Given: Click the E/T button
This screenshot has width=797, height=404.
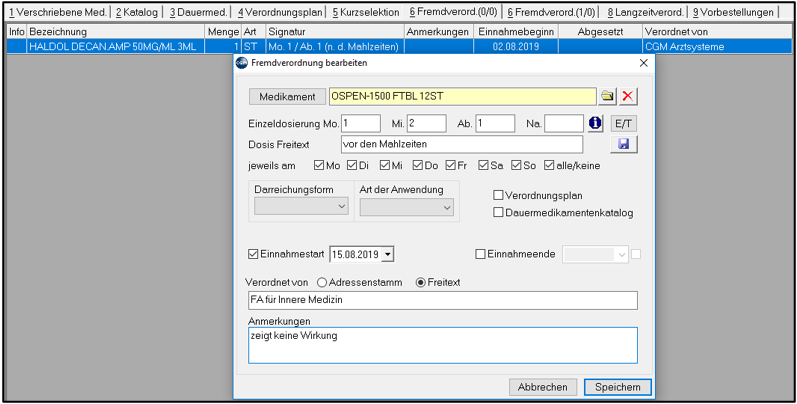Looking at the screenshot, I should point(624,123).
